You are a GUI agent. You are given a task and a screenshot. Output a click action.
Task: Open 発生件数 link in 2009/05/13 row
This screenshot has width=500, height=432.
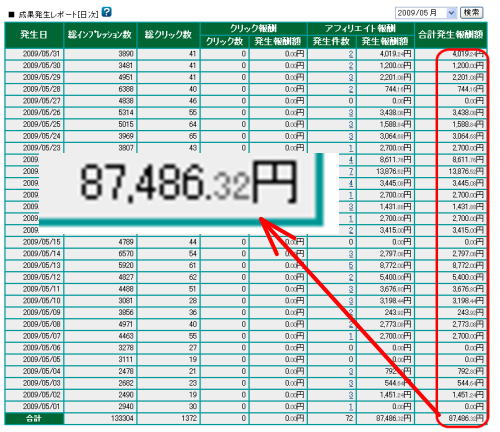351,266
